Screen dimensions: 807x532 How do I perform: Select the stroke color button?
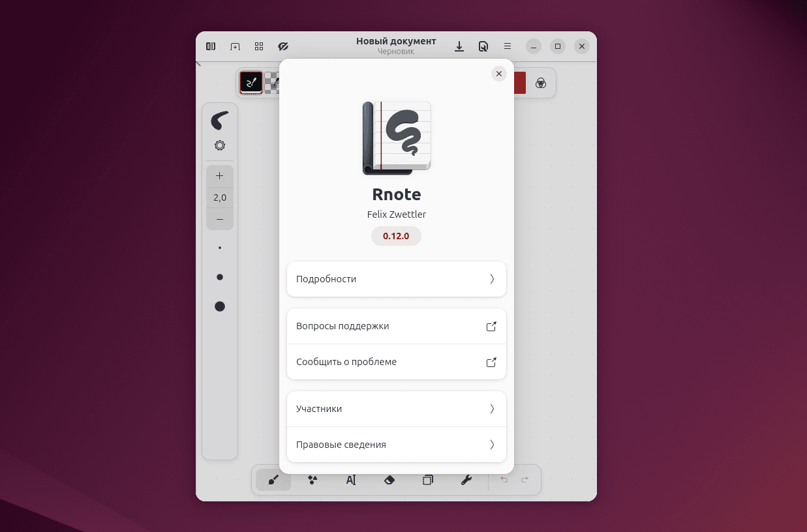(251, 82)
